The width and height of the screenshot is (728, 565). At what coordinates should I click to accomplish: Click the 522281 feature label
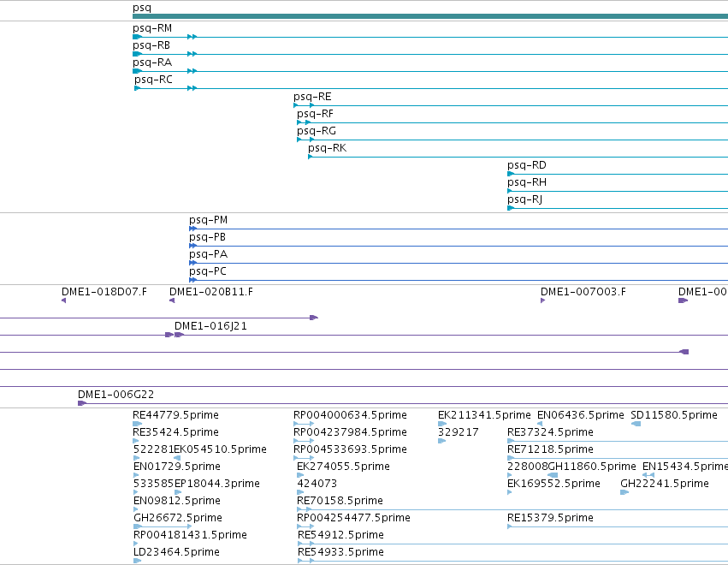point(153,449)
